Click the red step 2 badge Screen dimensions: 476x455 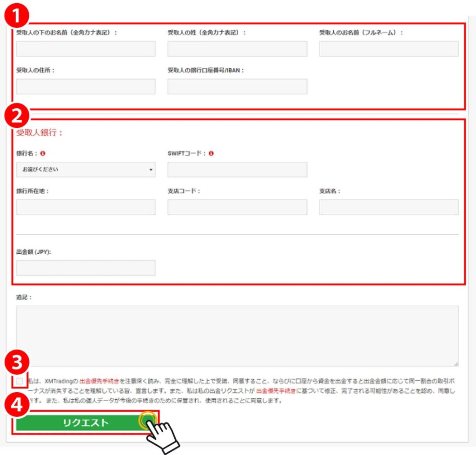17,116
